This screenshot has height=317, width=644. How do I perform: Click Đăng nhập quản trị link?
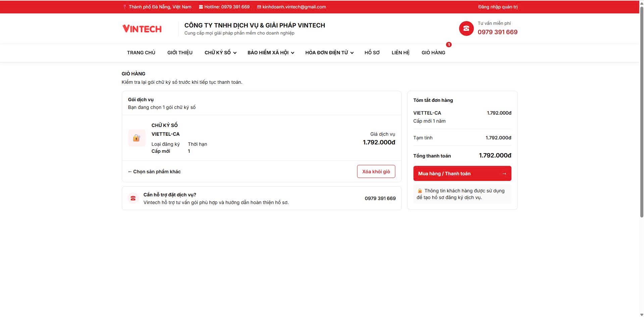(498, 7)
